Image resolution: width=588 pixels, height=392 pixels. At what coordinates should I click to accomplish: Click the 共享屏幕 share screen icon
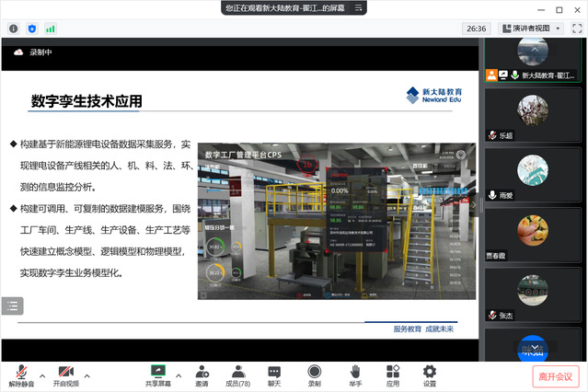(x=158, y=374)
